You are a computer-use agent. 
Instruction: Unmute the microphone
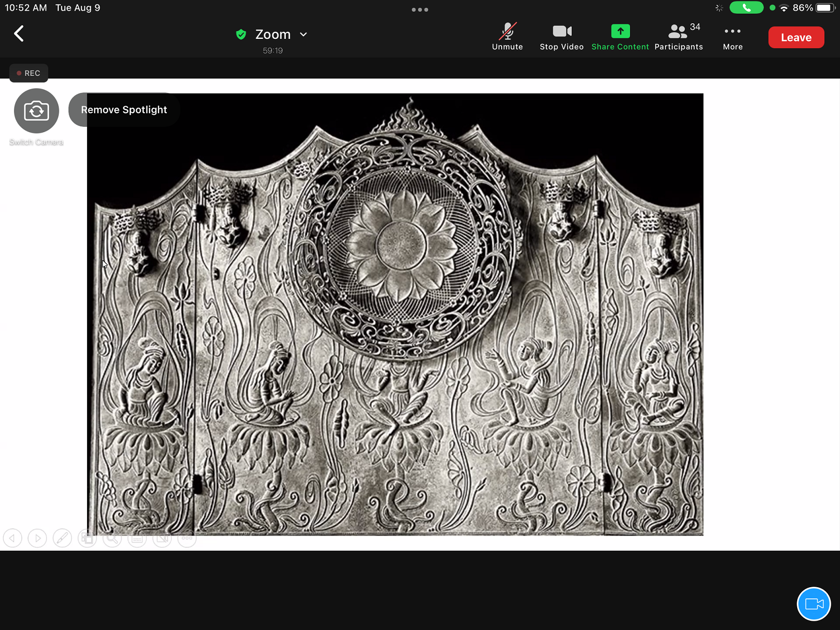pyautogui.click(x=507, y=37)
